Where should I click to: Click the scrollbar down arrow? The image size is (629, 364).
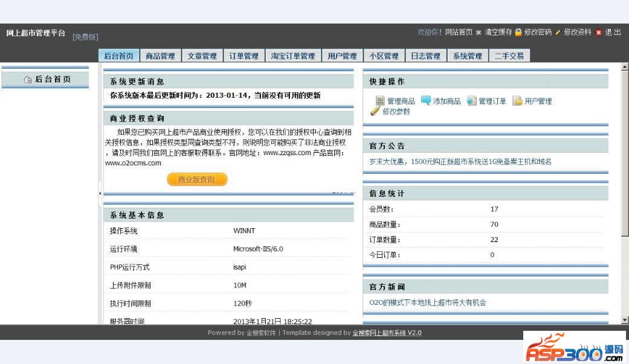(x=625, y=320)
